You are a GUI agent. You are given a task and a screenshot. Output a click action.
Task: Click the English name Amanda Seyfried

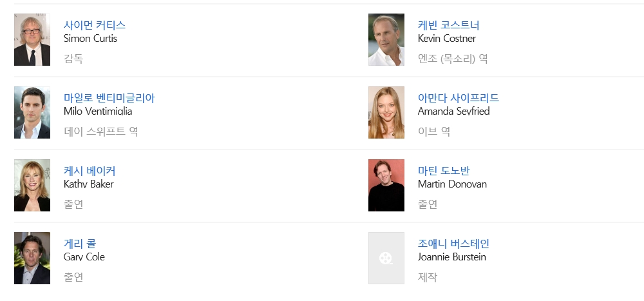[453, 112]
